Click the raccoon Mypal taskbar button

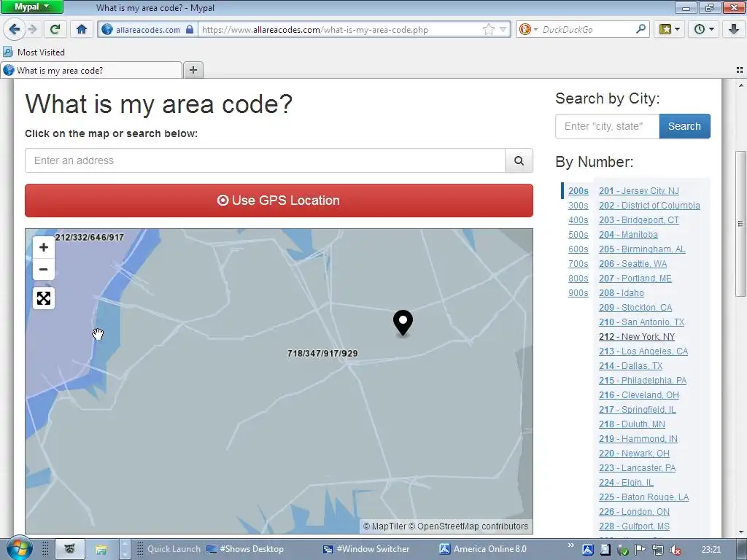click(x=70, y=549)
